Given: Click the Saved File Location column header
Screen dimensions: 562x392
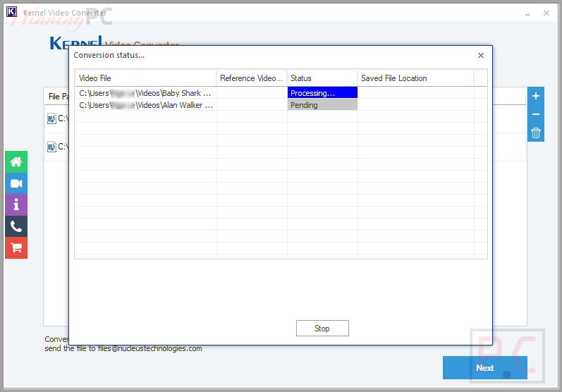Looking at the screenshot, I should point(416,78).
